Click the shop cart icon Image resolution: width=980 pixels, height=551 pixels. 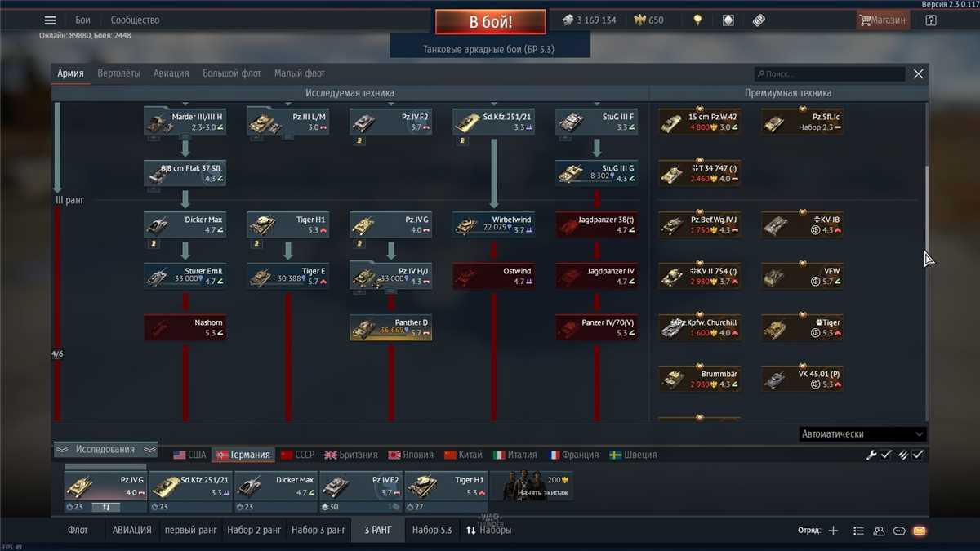tap(864, 20)
